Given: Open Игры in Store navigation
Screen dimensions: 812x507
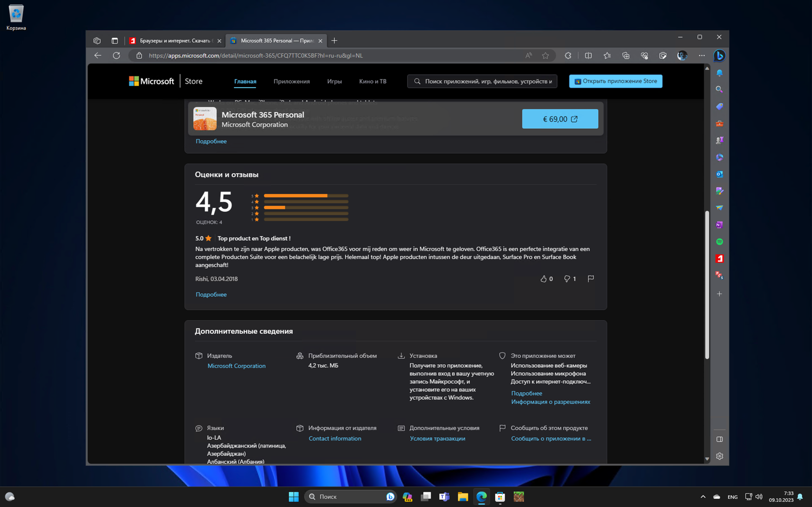Looking at the screenshot, I should 335,82.
